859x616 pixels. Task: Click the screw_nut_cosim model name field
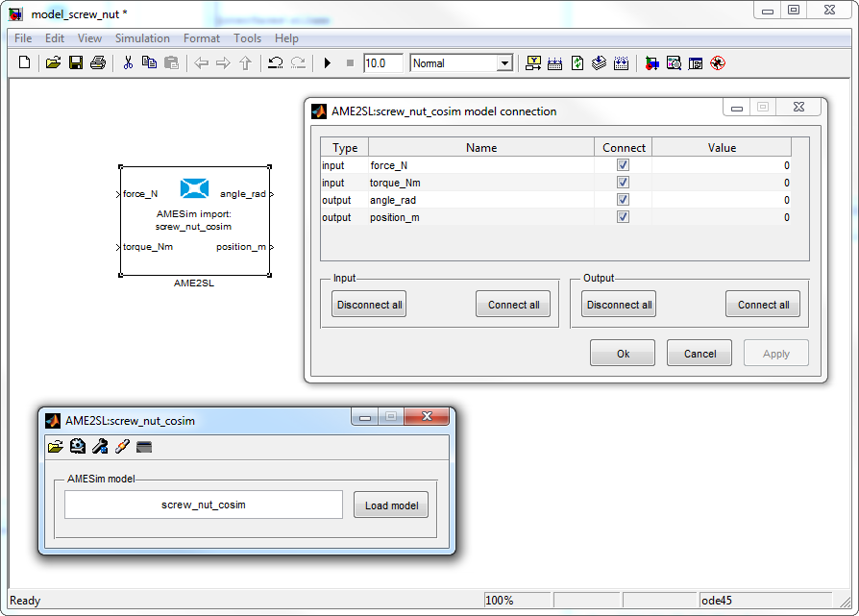pyautogui.click(x=204, y=505)
